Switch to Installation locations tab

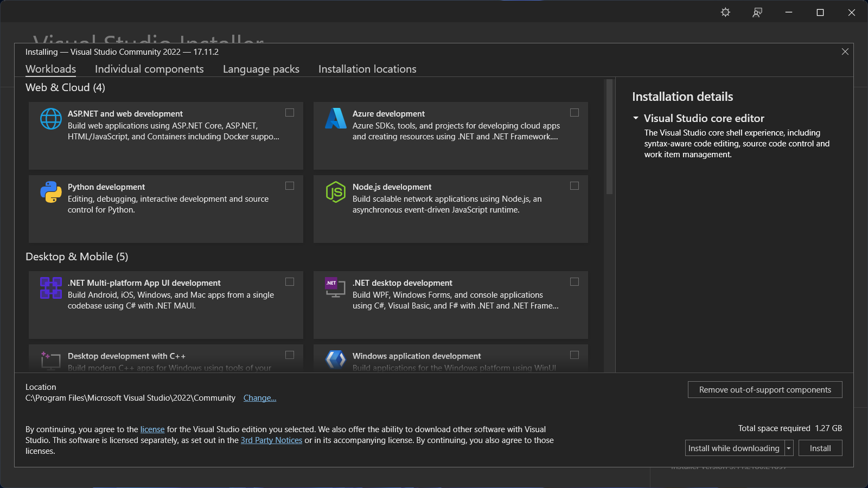367,69
